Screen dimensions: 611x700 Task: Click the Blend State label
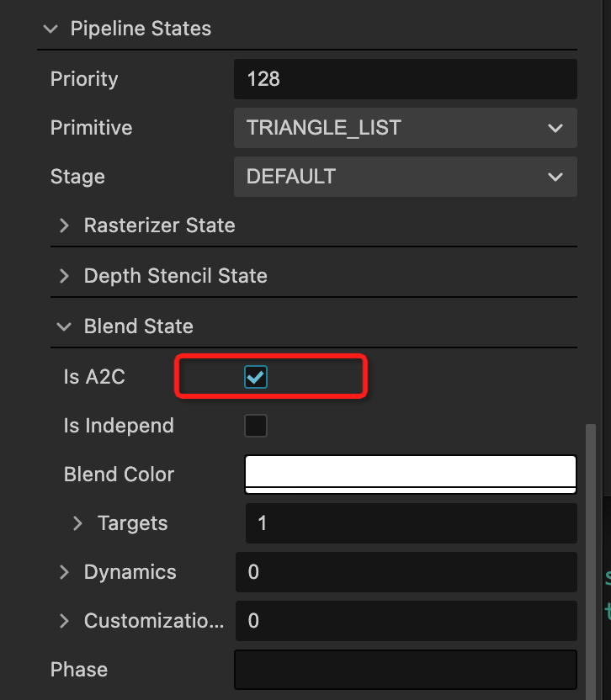[139, 327]
